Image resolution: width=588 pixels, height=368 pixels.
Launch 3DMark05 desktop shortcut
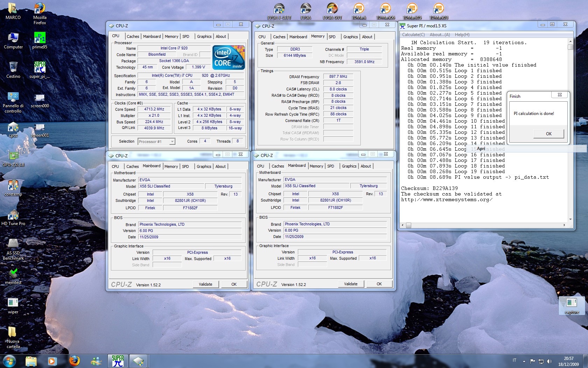pos(412,11)
